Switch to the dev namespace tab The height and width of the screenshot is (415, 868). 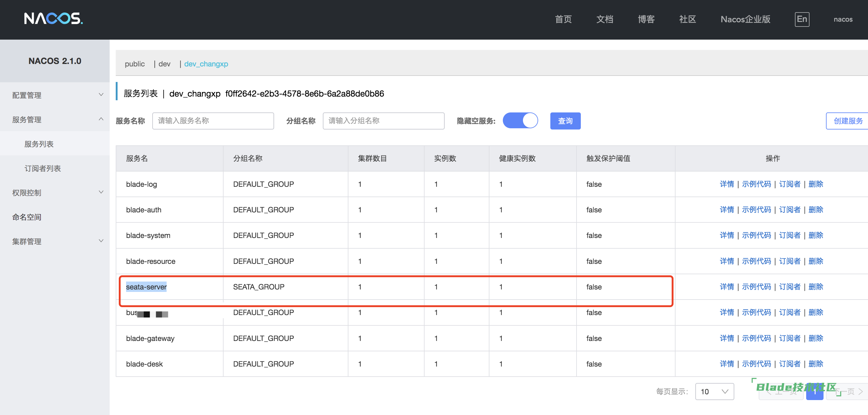(x=164, y=64)
